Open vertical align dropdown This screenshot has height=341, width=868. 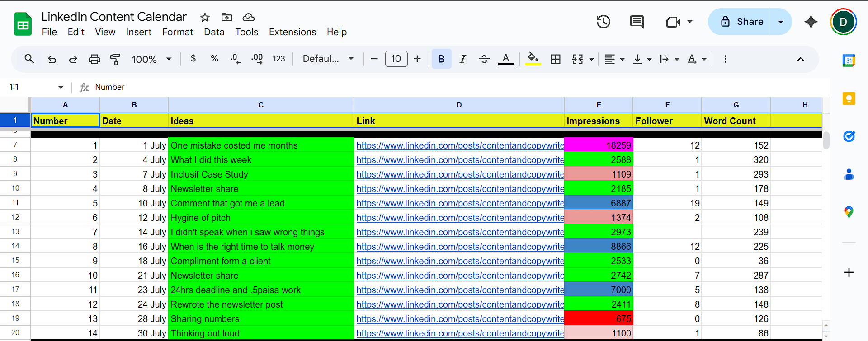(642, 59)
